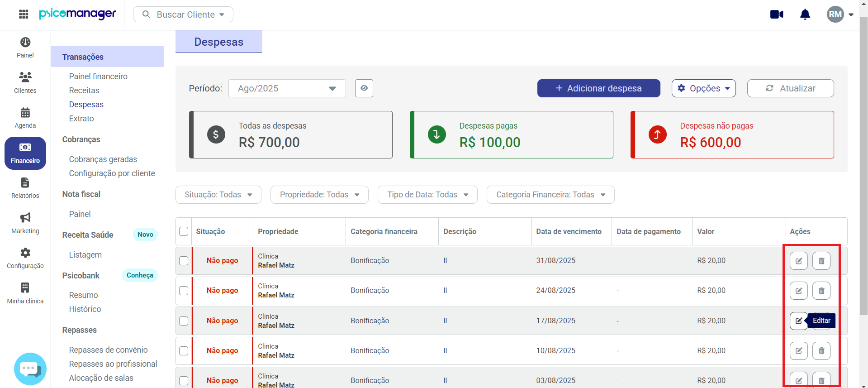Open Agenda calendar in the sidebar

pos(25,118)
